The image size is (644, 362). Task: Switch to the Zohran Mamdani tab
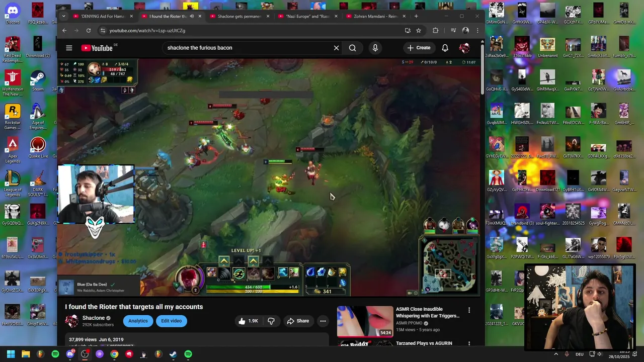375,16
